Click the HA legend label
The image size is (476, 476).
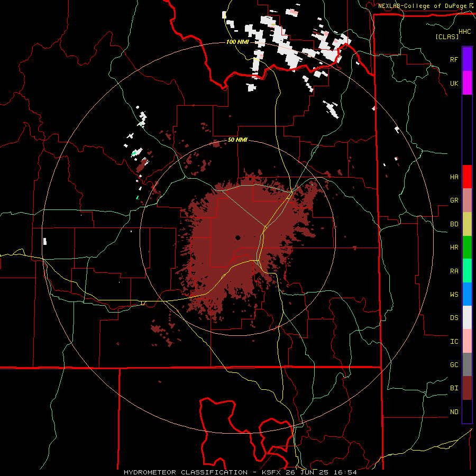[454, 177]
